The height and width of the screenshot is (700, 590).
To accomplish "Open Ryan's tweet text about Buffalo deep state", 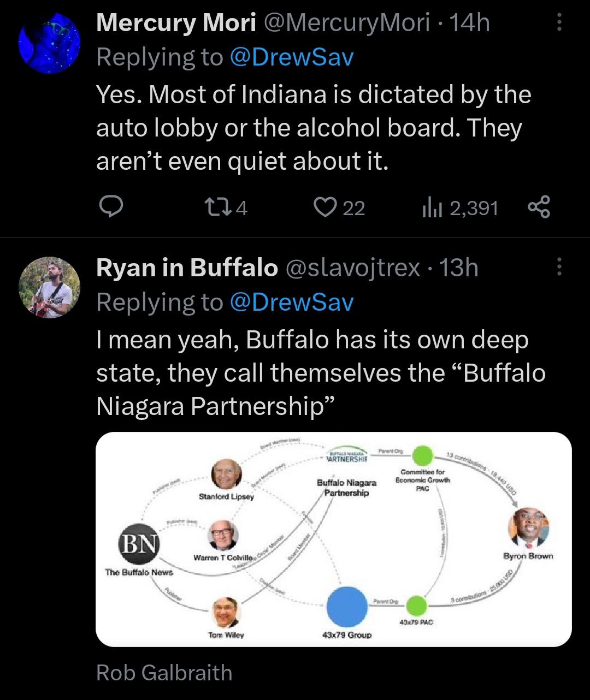I will (x=321, y=373).
